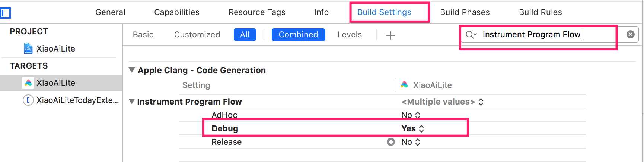The image size is (644, 162).
Task: Switch to the Combined view
Action: click(x=298, y=35)
